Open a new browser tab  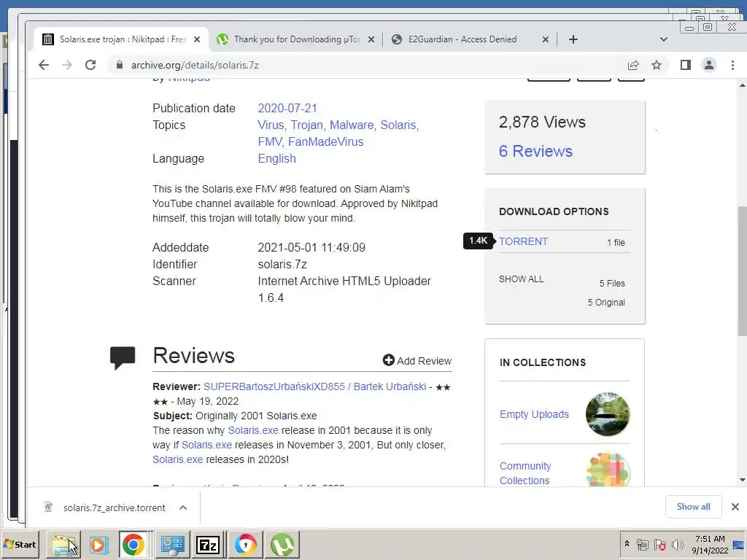pos(573,39)
